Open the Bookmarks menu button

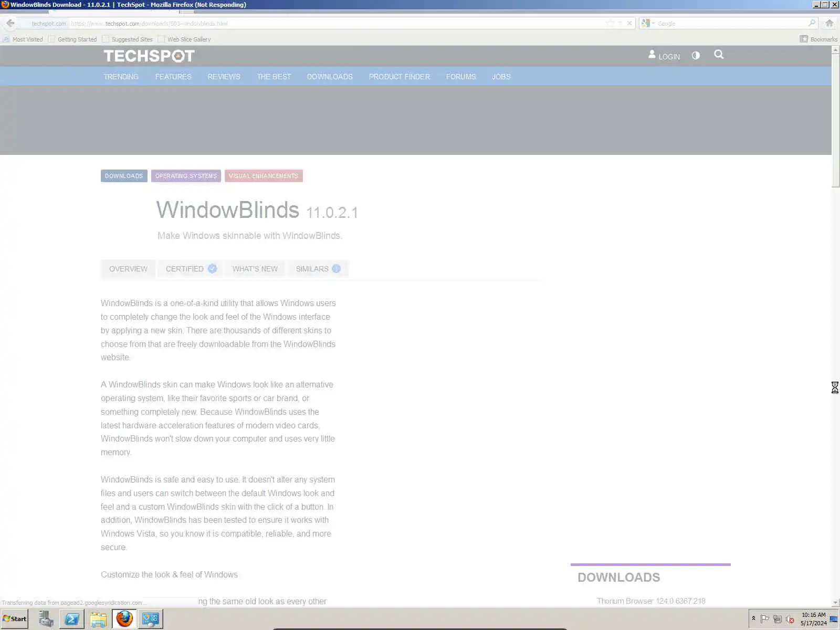pyautogui.click(x=818, y=39)
